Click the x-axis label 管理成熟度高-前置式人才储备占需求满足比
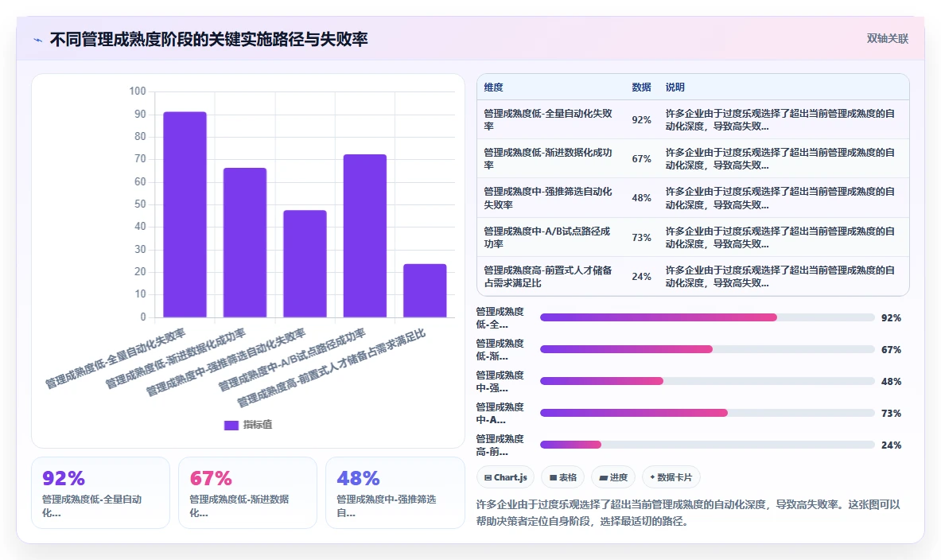 click(x=331, y=367)
